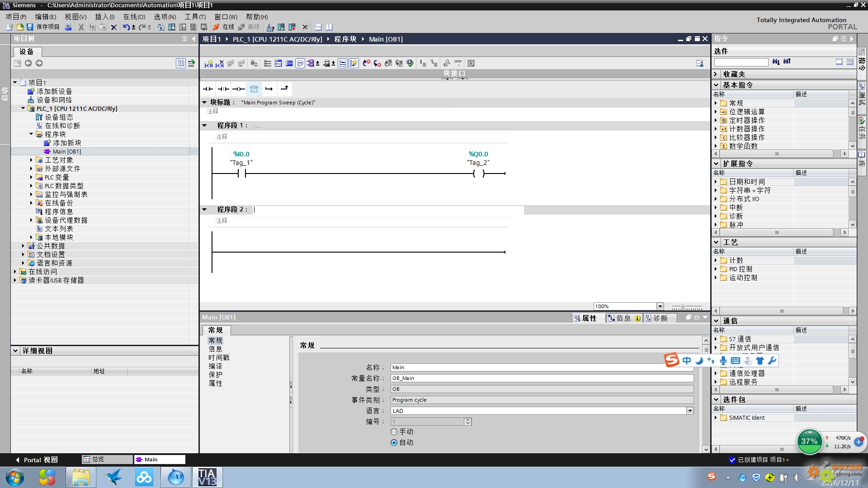The height and width of the screenshot is (488, 868).
Task: Toggle favorites display star icon
Action: coord(354,63)
